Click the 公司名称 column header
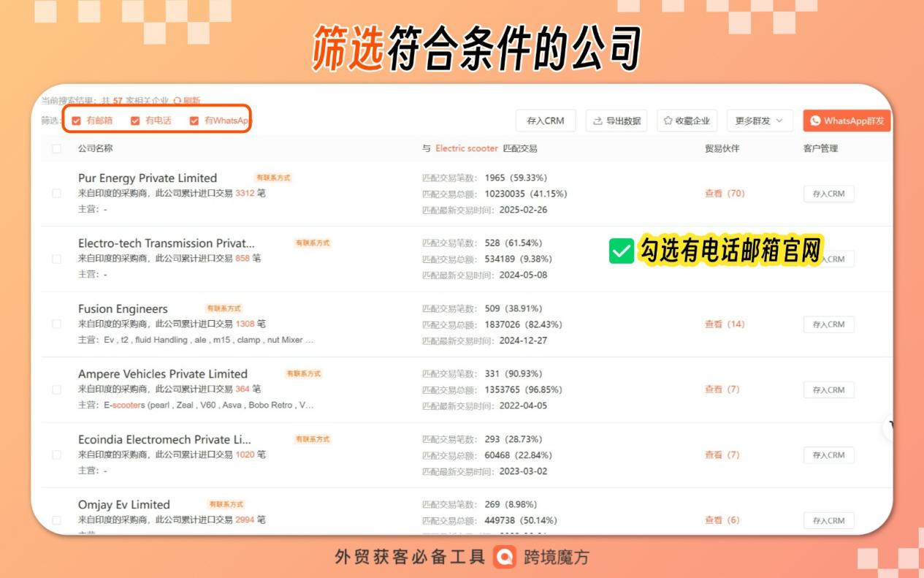Image resolution: width=924 pixels, height=578 pixels. coord(96,148)
